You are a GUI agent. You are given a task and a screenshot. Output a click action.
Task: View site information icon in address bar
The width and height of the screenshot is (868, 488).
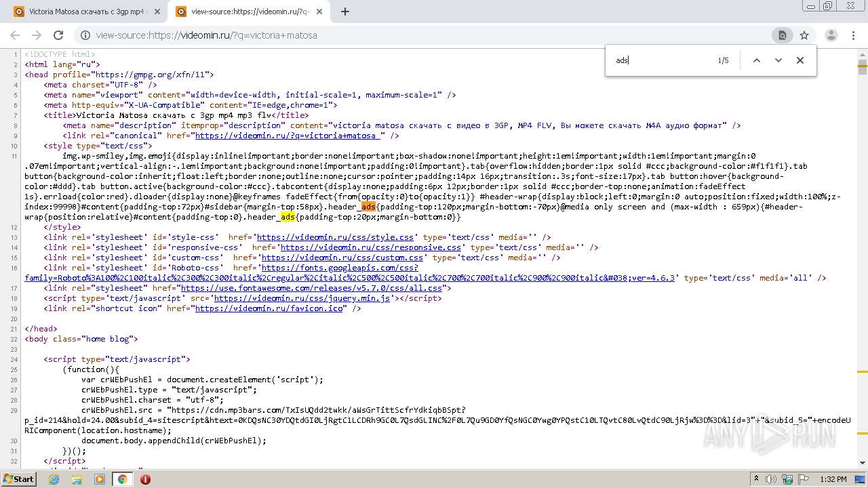click(x=85, y=35)
